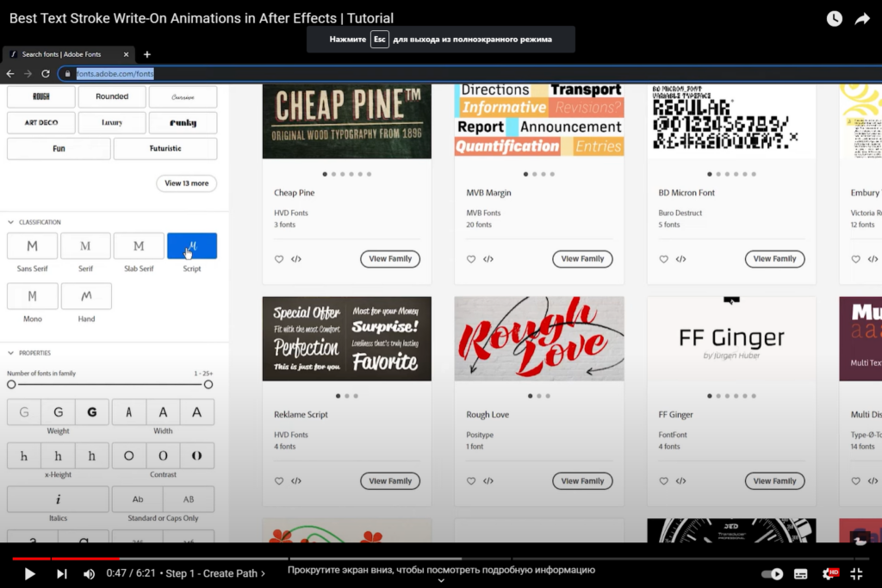This screenshot has height=588, width=882.
Task: Click View Family for Cheap Pine
Action: (390, 259)
